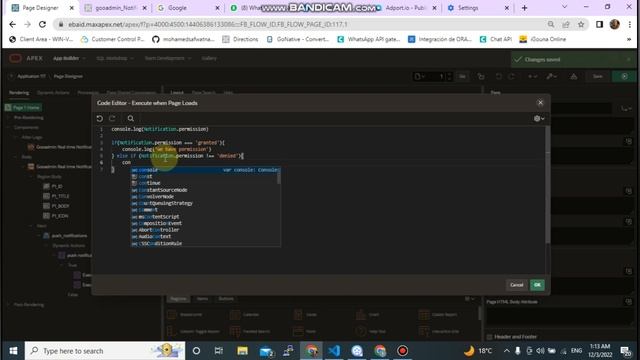Cancel the Code Editor changes
The image size is (640, 360).
point(516,285)
